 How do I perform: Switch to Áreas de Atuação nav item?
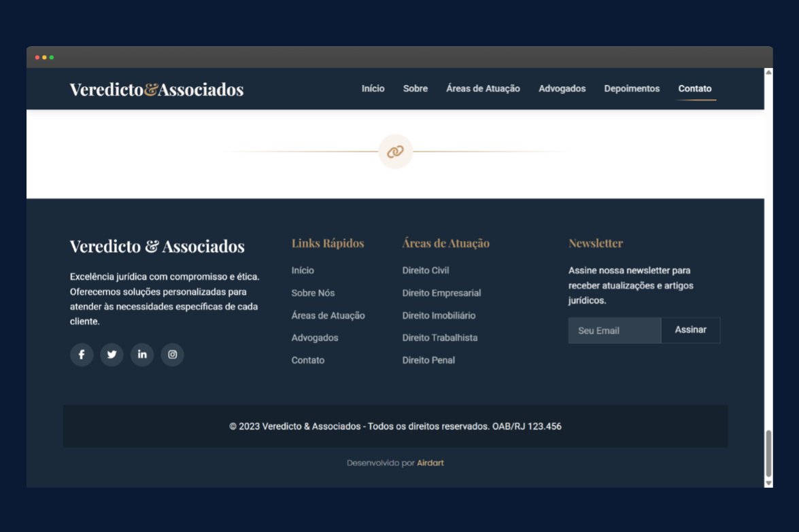(483, 88)
